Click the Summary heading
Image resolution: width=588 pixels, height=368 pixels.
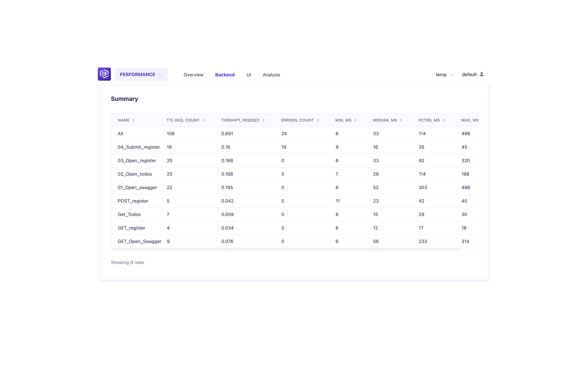[124, 99]
